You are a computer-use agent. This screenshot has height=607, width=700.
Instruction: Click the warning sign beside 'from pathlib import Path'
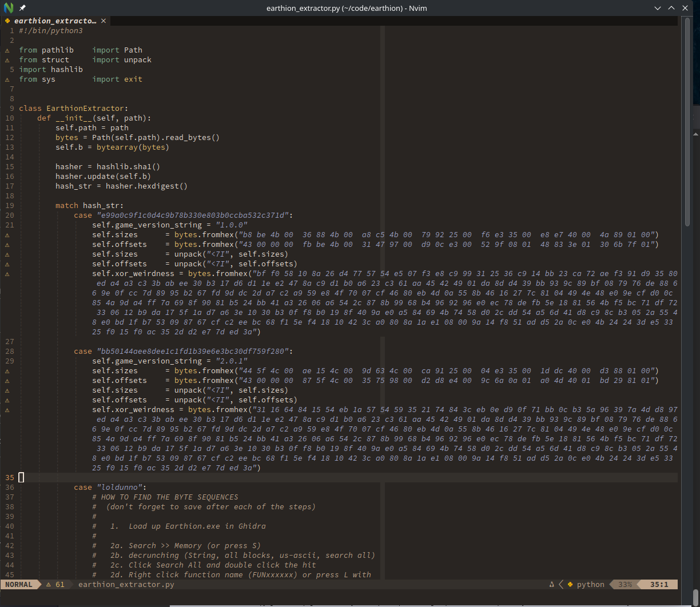[x=7, y=50]
